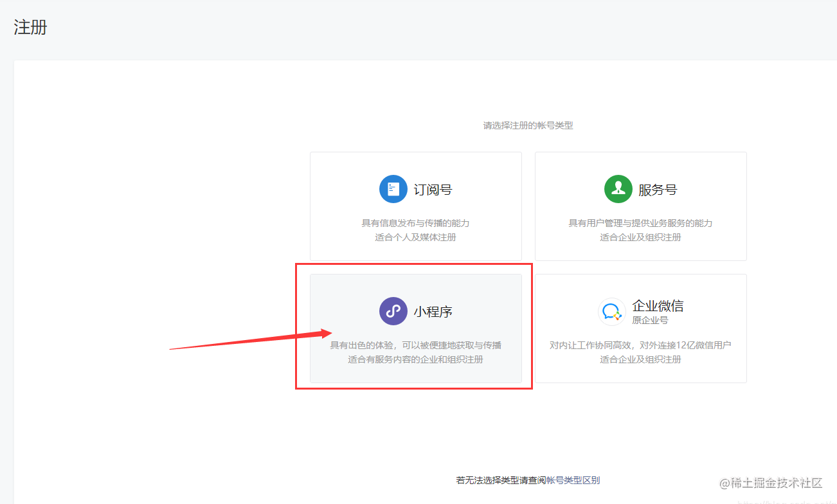The height and width of the screenshot is (504, 837).
Task: Click the 注册 page heading
Action: [30, 28]
